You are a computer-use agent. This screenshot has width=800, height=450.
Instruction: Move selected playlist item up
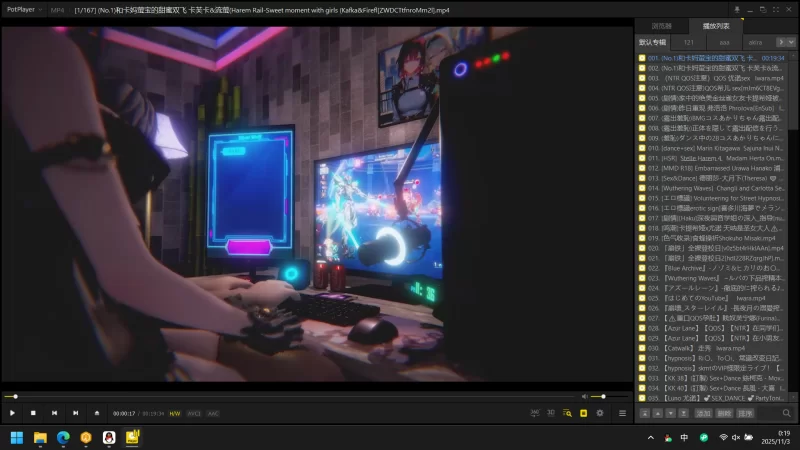pyautogui.click(x=658, y=413)
